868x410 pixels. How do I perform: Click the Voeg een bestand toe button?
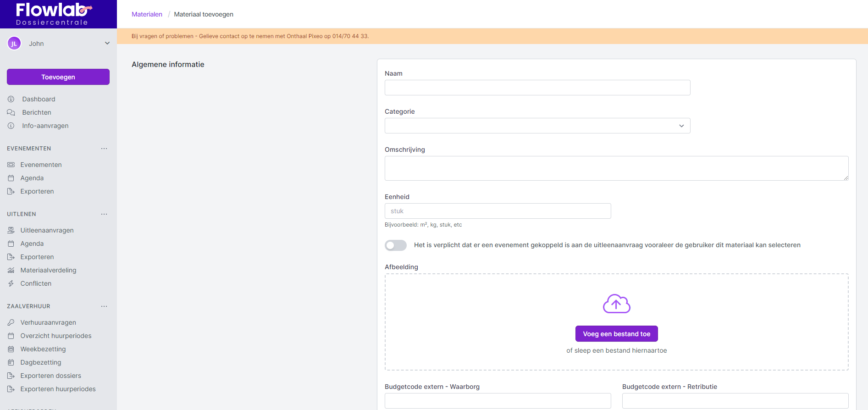point(616,334)
